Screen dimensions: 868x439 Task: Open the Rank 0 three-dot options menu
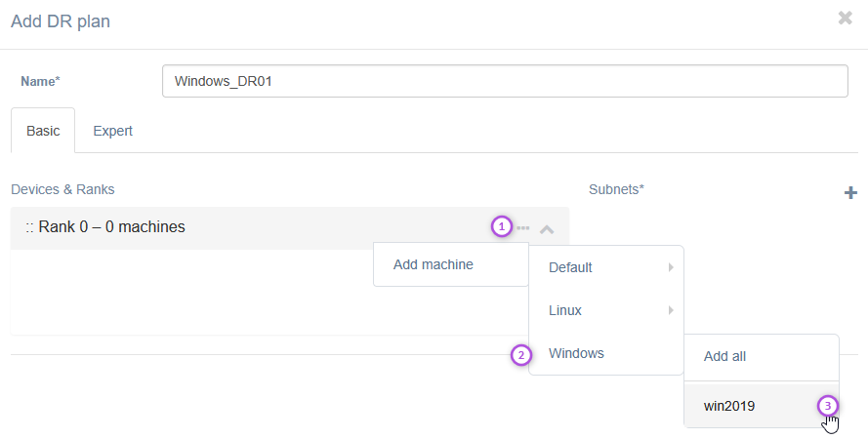[523, 227]
